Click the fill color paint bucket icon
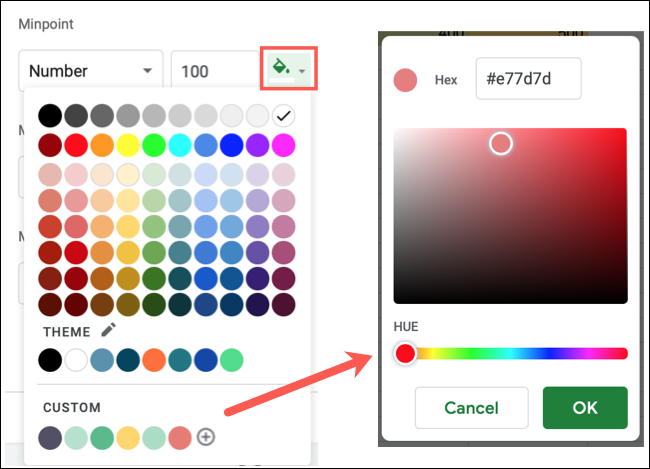Viewport: 650px width, 469px height. (281, 70)
